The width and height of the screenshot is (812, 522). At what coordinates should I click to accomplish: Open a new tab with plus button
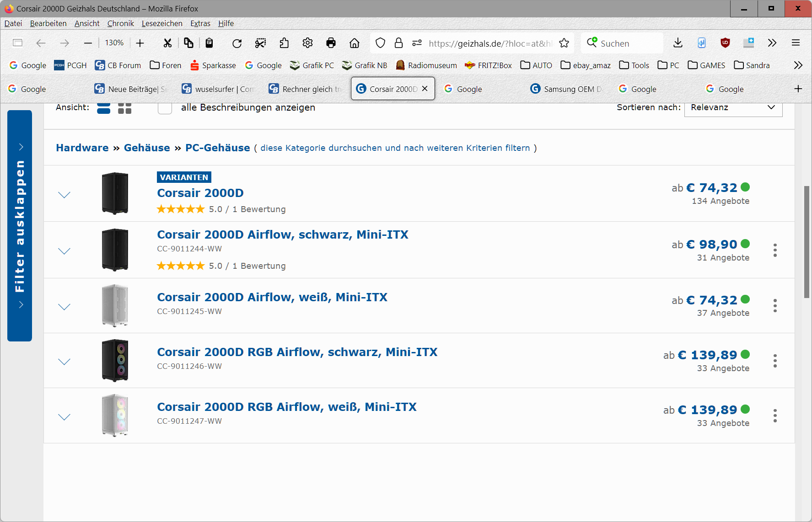coord(798,89)
